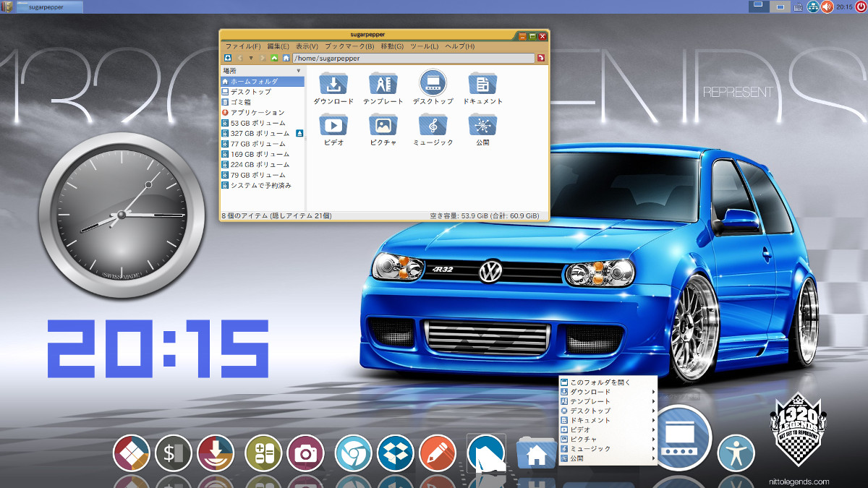Switch to the second workspace in the panel pager
868x488 pixels.
point(779,7)
